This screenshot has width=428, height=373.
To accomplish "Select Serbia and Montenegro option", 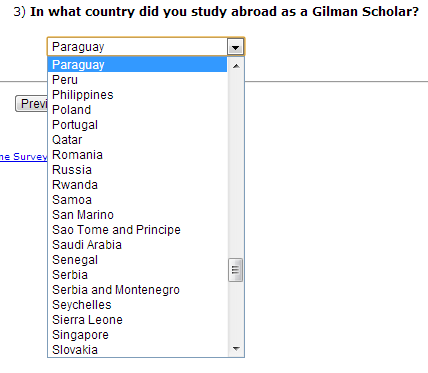I will pos(137,290).
